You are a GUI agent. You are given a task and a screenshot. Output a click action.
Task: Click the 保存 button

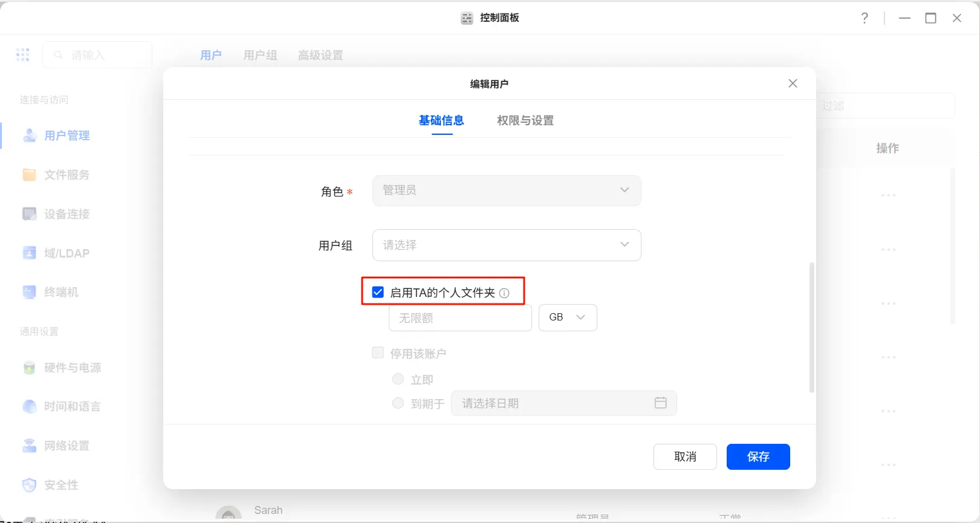point(758,456)
